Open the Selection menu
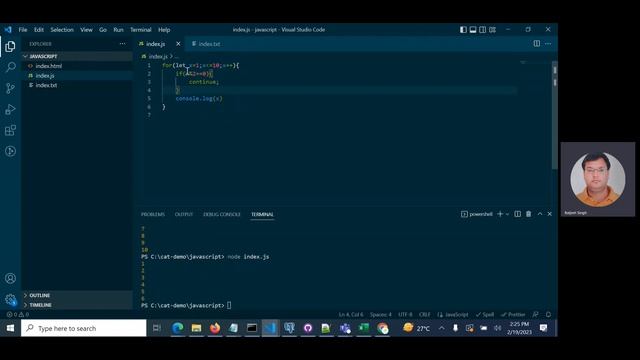Viewport: 640px width, 360px height. [x=62, y=29]
